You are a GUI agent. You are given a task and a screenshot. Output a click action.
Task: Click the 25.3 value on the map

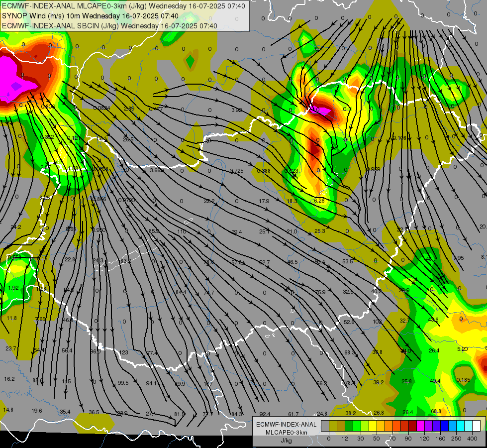click(x=319, y=231)
